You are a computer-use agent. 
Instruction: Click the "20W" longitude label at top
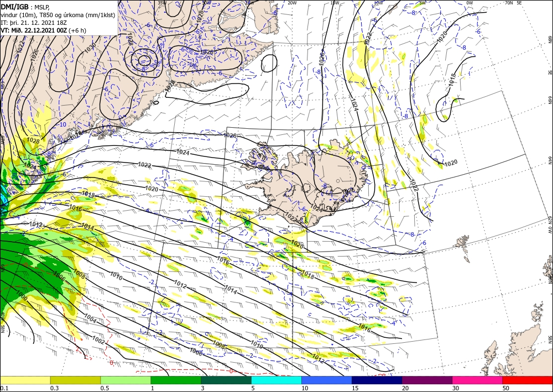click(x=291, y=3)
